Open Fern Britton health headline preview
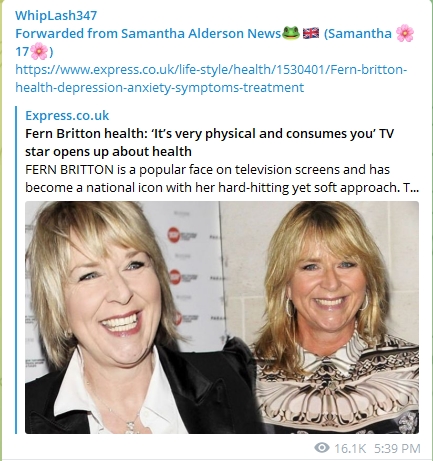The width and height of the screenshot is (433, 461). click(209, 142)
